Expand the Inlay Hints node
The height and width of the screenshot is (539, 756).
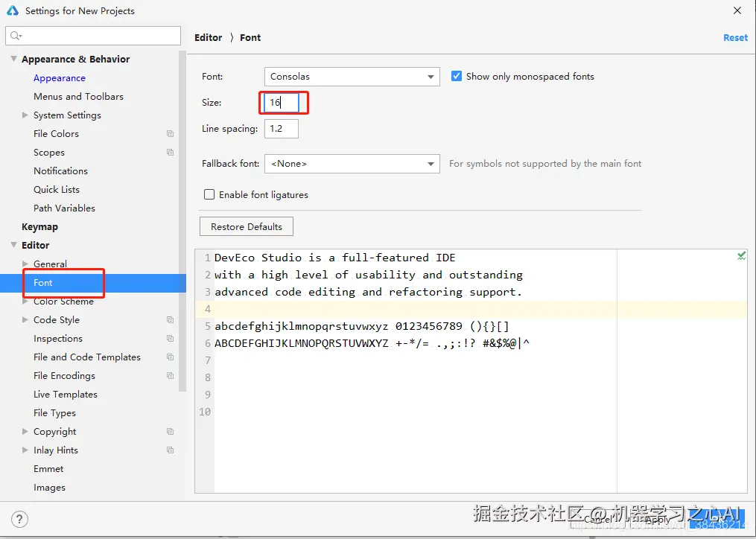(25, 450)
